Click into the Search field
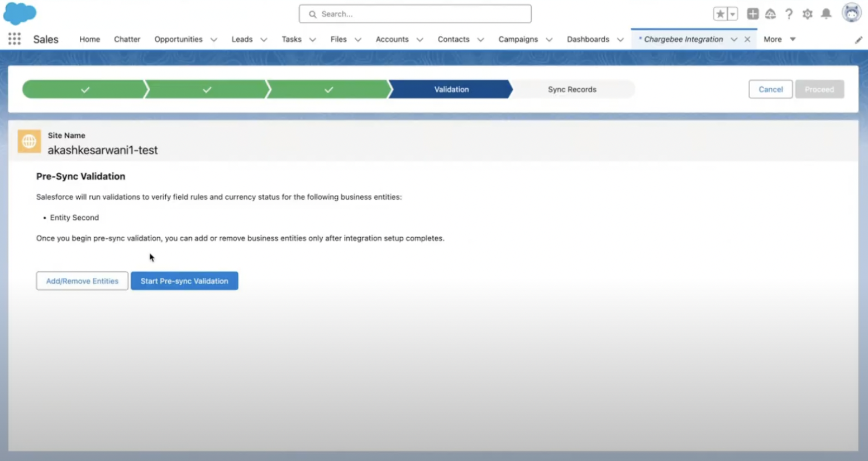The image size is (868, 461). [x=415, y=14]
